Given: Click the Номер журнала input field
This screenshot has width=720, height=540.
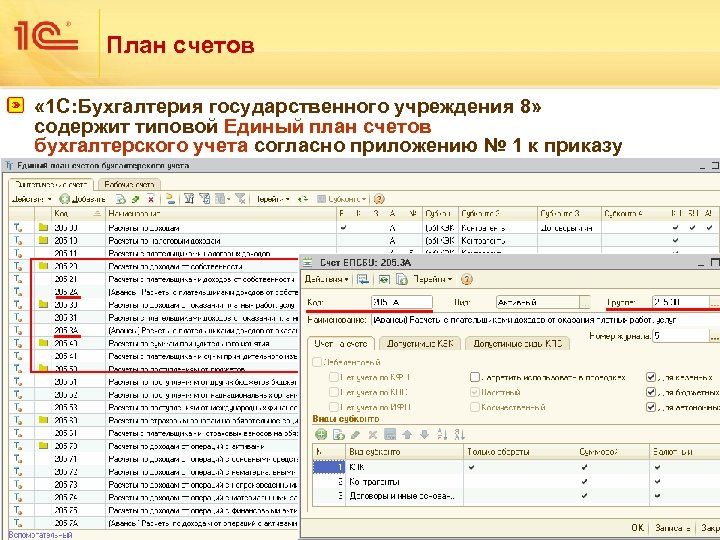Looking at the screenshot, I should tap(681, 336).
